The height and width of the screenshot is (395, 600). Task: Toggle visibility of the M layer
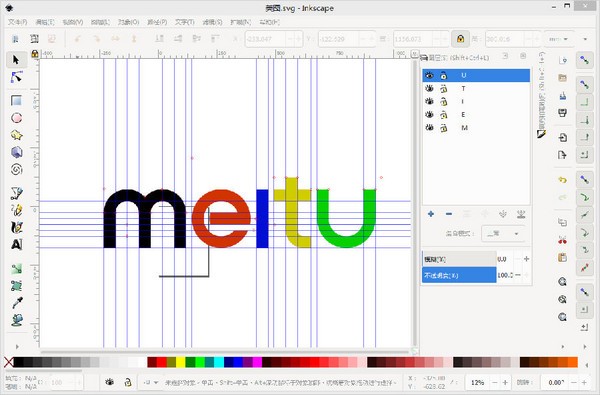point(429,127)
